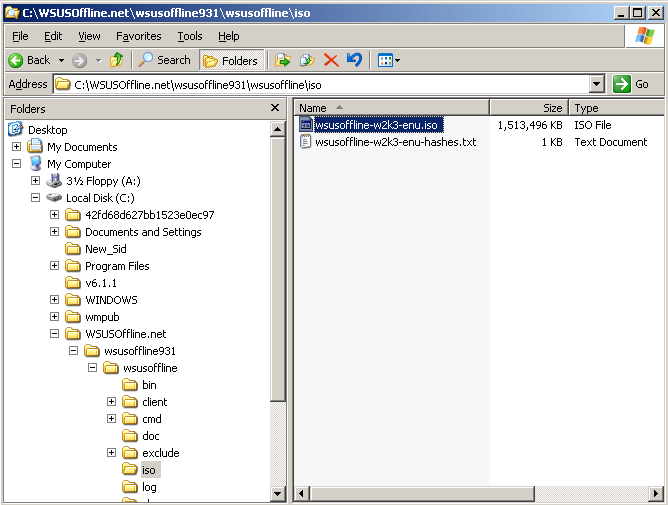The height and width of the screenshot is (505, 668).
Task: Select the log folder
Action: [x=149, y=487]
